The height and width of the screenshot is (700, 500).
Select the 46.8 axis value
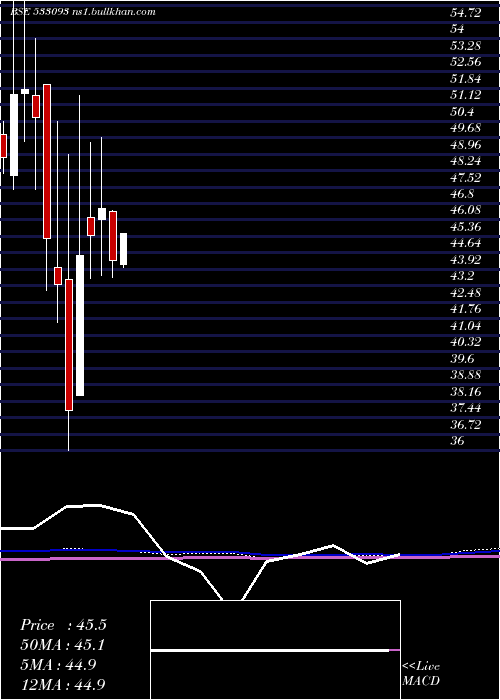(462, 194)
